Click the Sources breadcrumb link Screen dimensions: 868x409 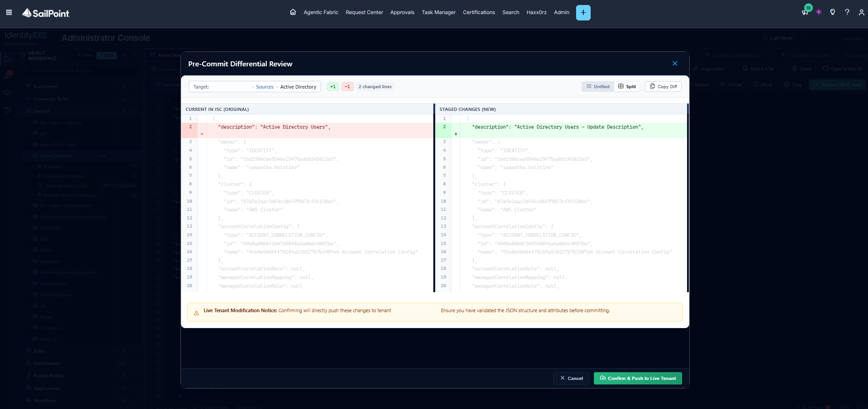tap(265, 87)
